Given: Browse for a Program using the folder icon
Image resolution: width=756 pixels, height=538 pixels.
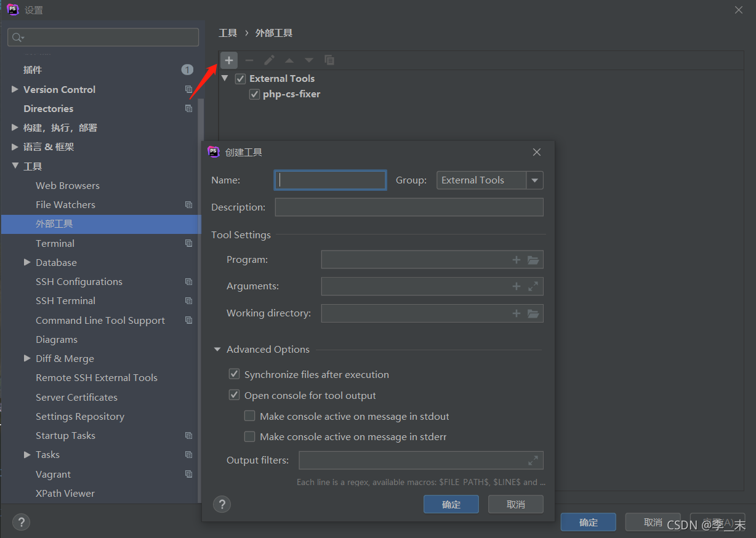Looking at the screenshot, I should coord(533,259).
